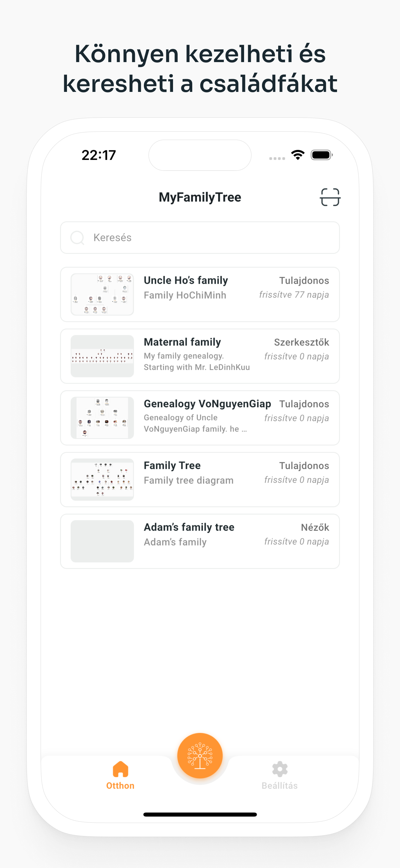Screen dimensions: 400x868
Task: Tap the battery status icon
Action: pyautogui.click(x=322, y=155)
